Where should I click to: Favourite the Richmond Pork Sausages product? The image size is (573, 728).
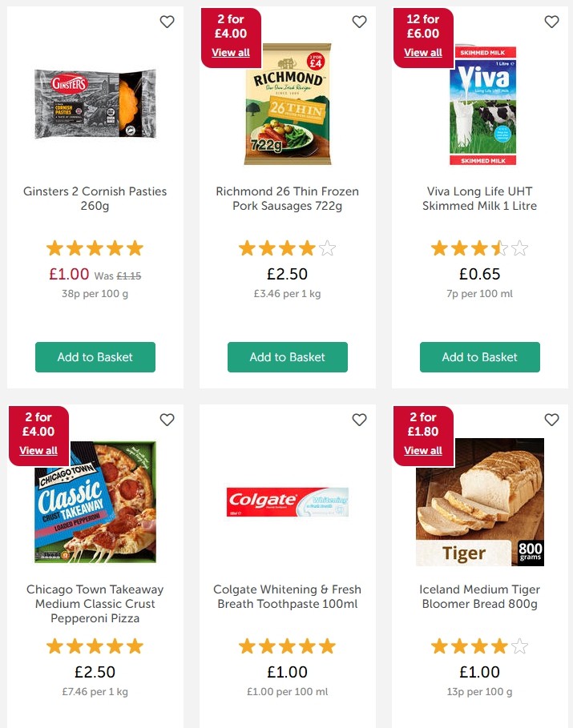(x=359, y=22)
